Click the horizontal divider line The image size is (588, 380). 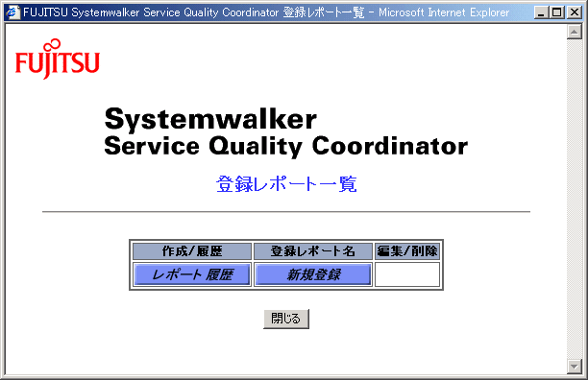(286, 211)
